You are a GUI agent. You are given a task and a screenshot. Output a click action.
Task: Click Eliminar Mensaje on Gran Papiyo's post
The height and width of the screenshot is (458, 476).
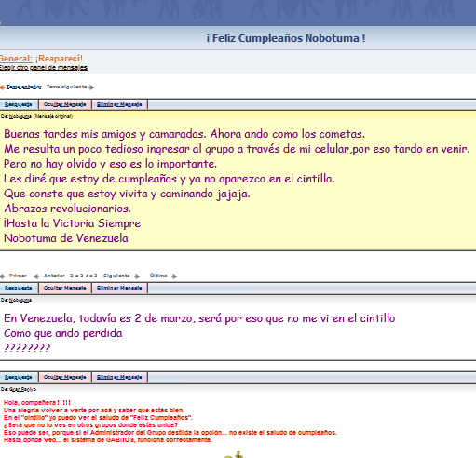tap(119, 377)
